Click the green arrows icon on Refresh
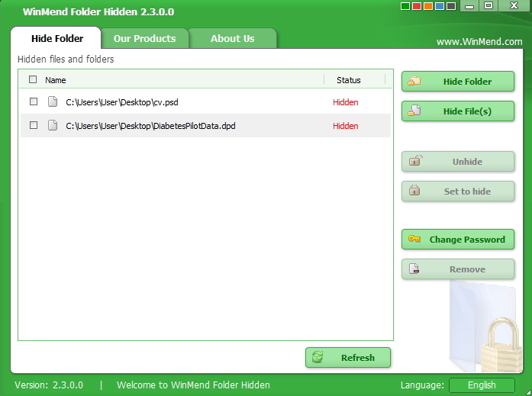The width and height of the screenshot is (532, 396). click(x=318, y=357)
